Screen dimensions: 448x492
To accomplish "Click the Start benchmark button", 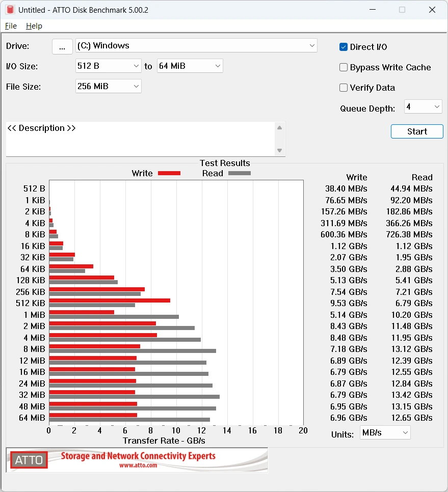I will pos(417,131).
